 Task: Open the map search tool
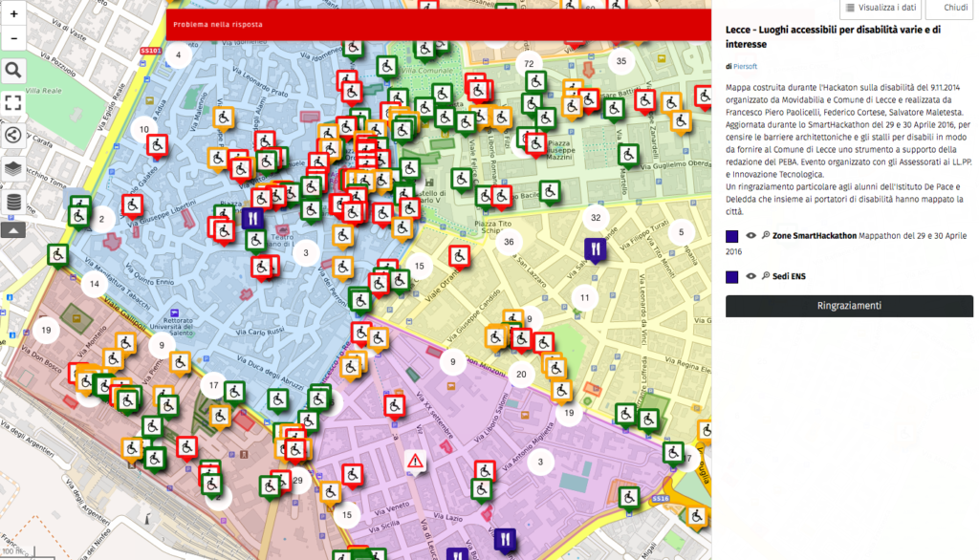pos(13,71)
